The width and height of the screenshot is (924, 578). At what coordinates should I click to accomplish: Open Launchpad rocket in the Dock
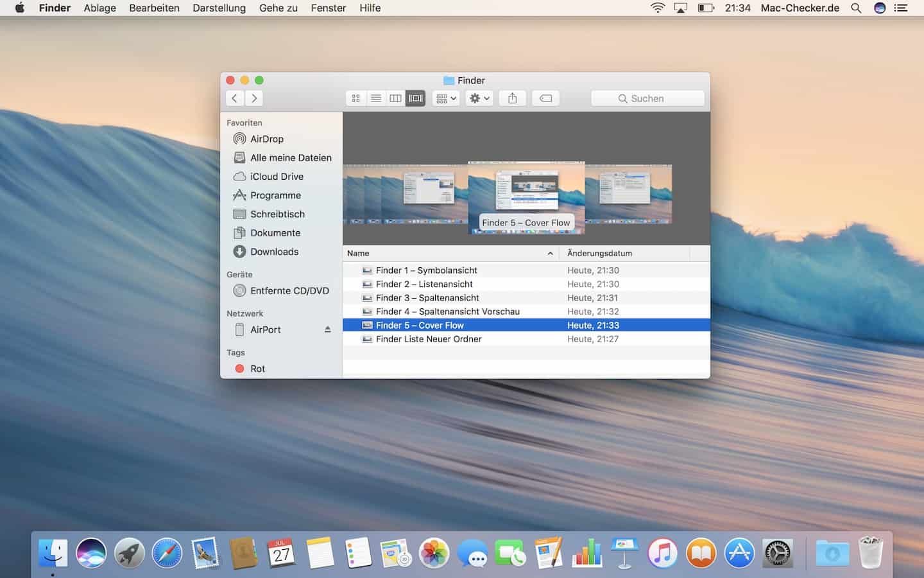(129, 553)
